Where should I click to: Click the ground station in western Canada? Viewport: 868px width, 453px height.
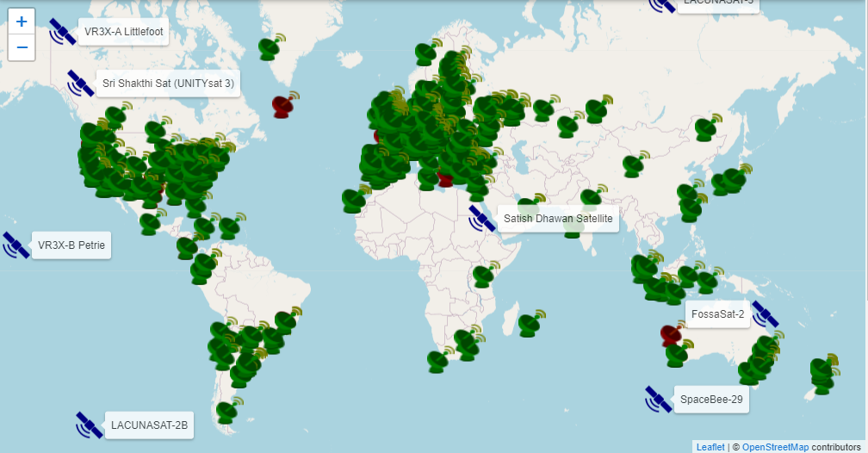117,115
